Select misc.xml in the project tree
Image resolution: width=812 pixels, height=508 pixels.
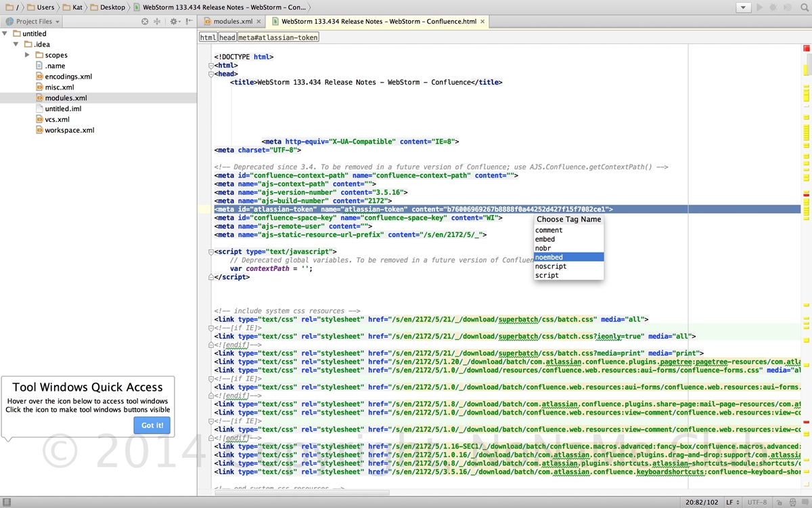click(60, 87)
